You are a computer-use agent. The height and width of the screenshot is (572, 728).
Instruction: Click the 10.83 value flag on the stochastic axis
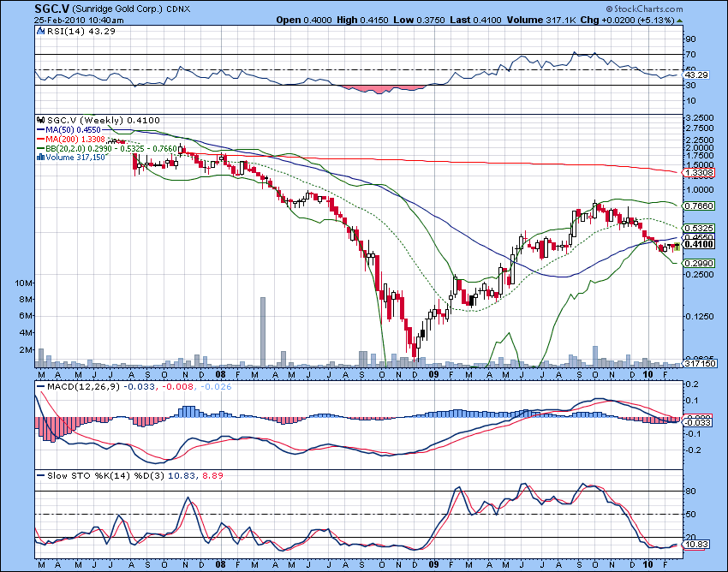click(696, 544)
